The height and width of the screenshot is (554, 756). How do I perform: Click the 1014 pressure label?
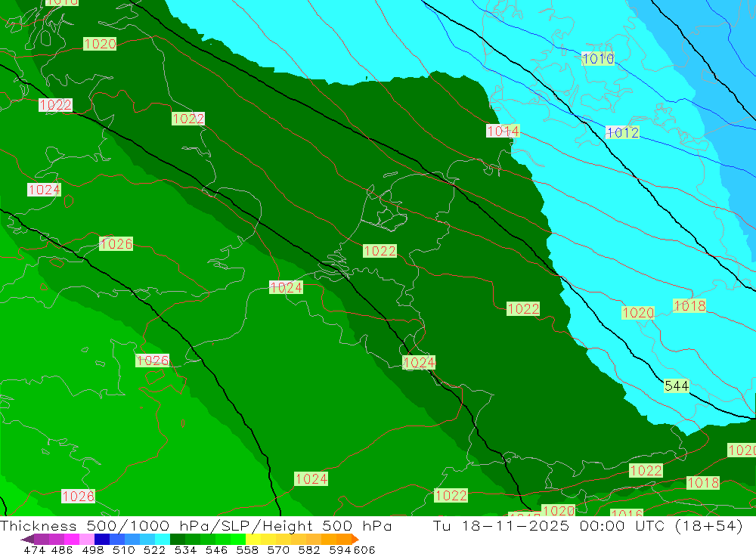tap(503, 131)
